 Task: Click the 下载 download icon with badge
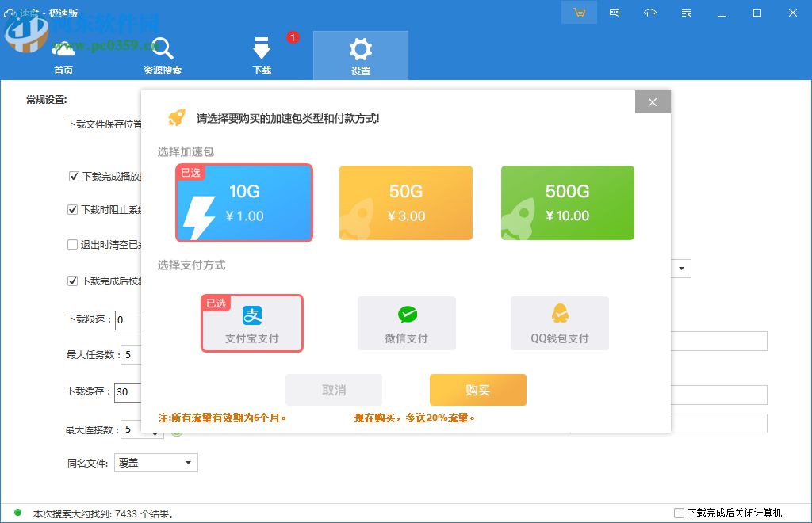coord(262,53)
